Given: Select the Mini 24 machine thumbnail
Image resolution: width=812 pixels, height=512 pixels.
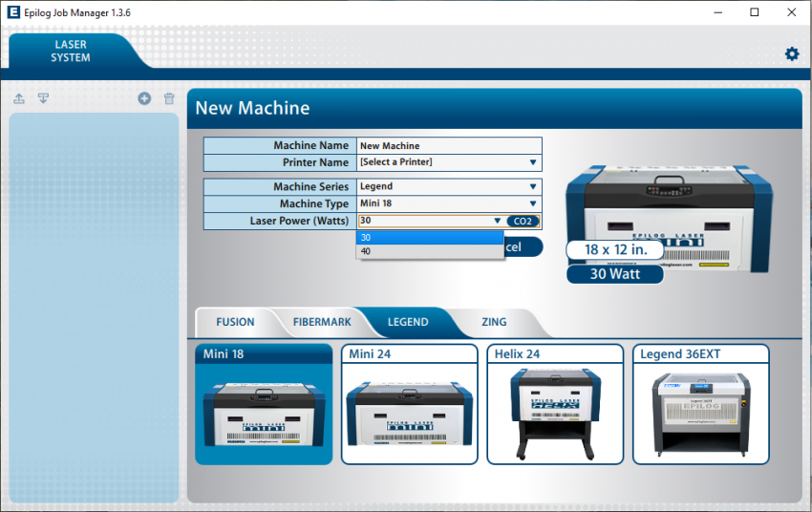Looking at the screenshot, I should tap(409, 405).
